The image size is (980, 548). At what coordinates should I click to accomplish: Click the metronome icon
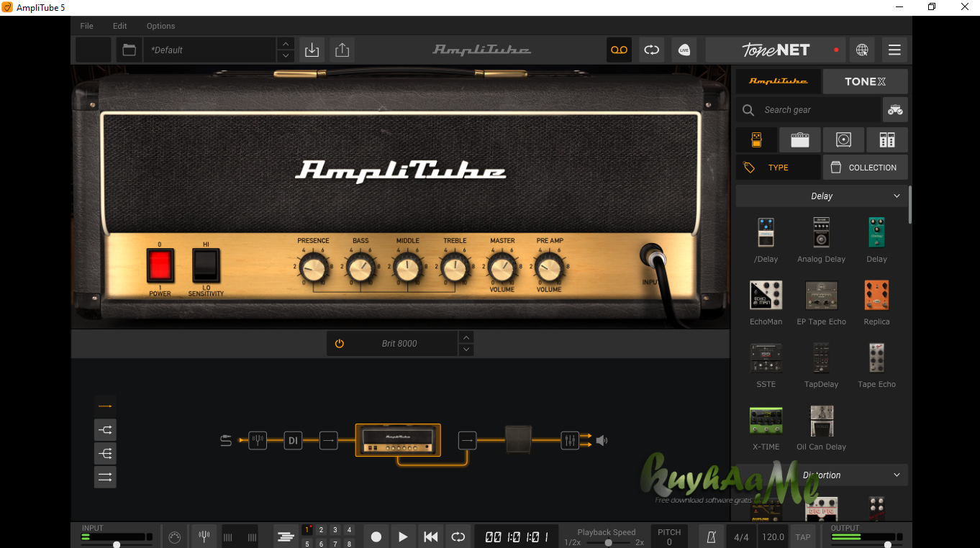[712, 536]
